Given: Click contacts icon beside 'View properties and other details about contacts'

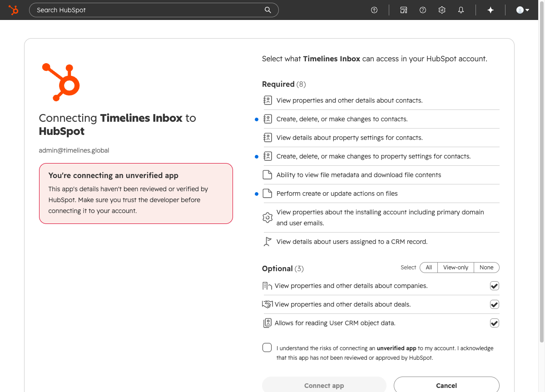Looking at the screenshot, I should [268, 100].
